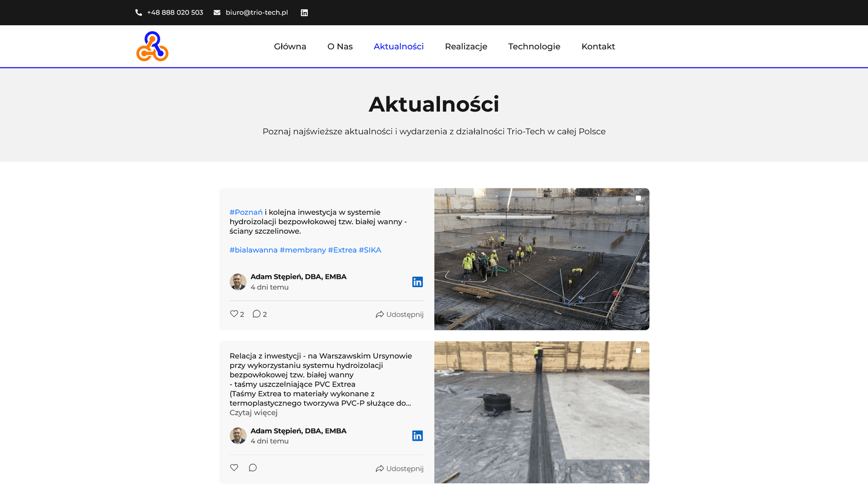This screenshot has height=490, width=868.
Task: Select Realizacje in navigation
Action: click(x=466, y=47)
